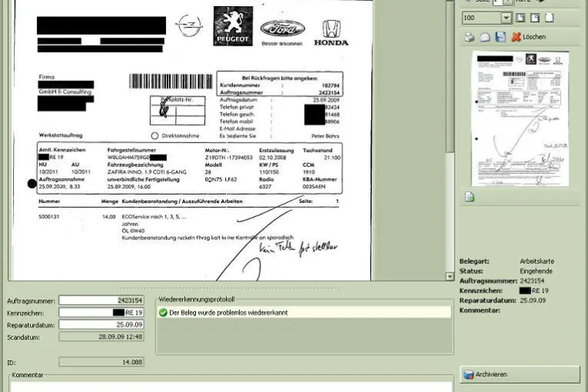Click the '25.09.09' Reparaturdatum value in side panel
Image resolution: width=588 pixels, height=392 pixels.
click(x=532, y=300)
